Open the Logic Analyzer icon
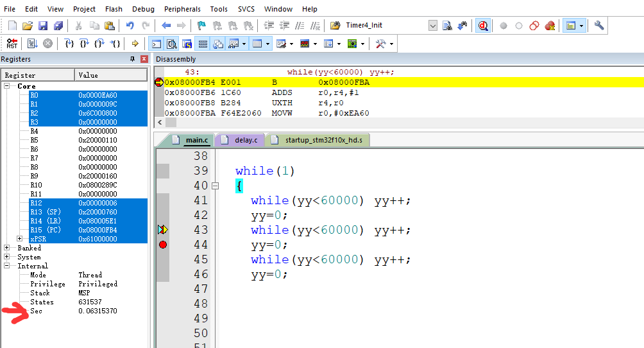 pyautogui.click(x=305, y=44)
